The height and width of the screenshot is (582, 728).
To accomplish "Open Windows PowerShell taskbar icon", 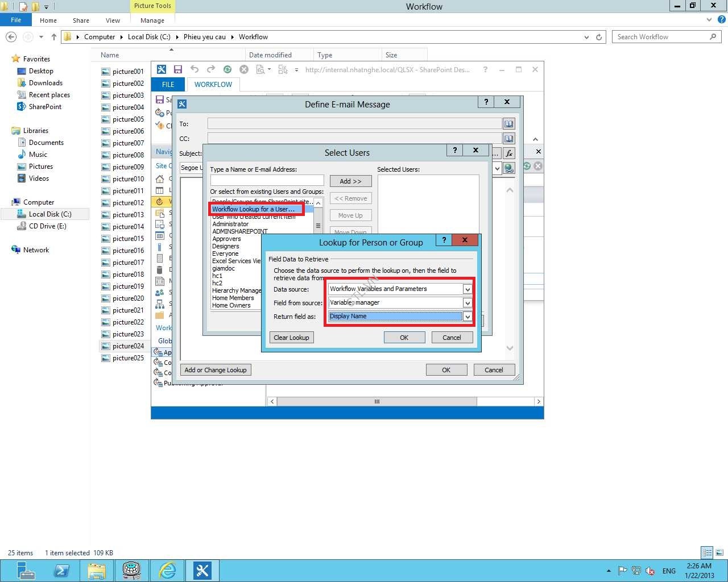I will 61,570.
